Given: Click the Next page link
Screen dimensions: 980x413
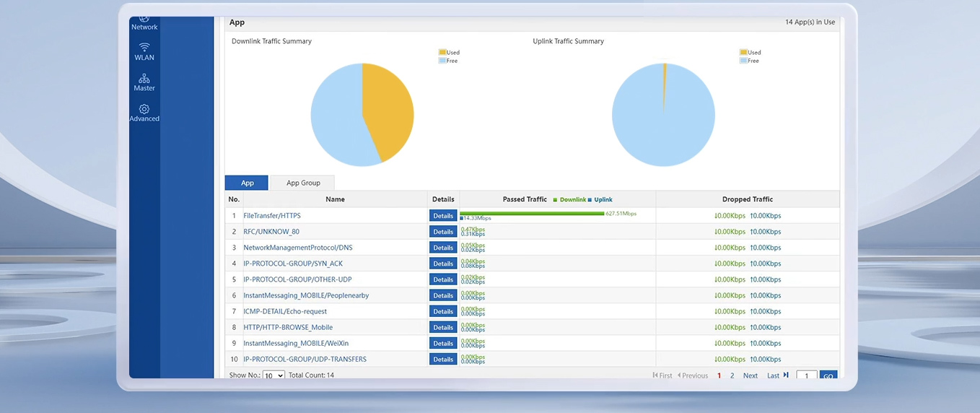Looking at the screenshot, I should point(751,375).
